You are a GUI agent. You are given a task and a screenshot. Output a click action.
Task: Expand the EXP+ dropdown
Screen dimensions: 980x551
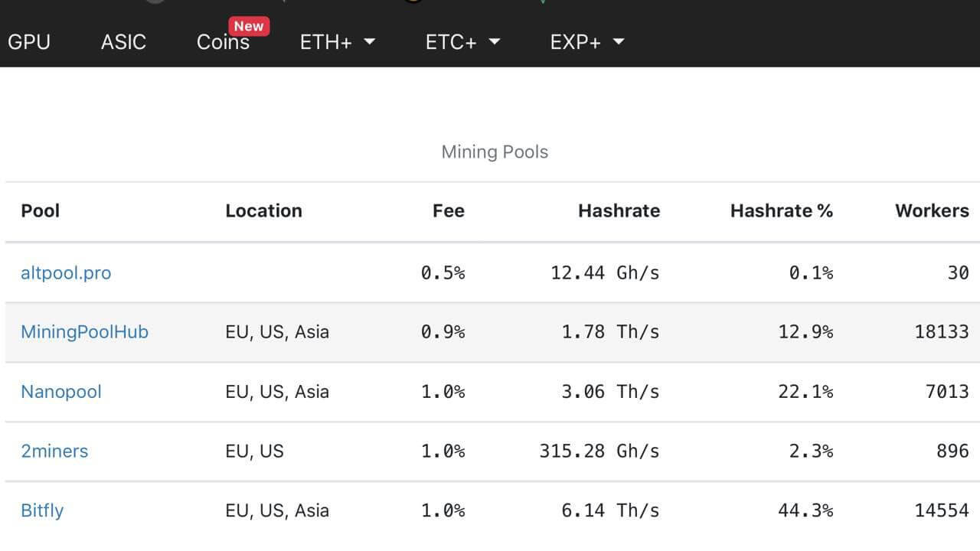point(587,41)
